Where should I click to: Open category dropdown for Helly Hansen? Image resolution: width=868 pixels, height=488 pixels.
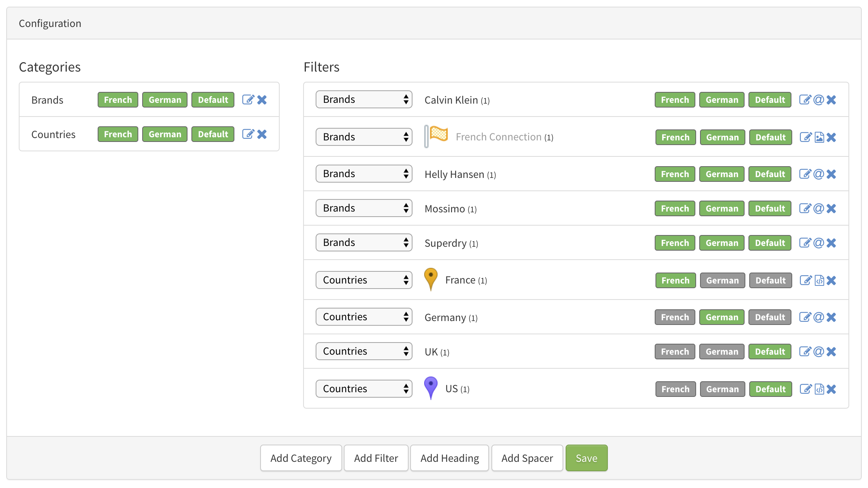tap(364, 174)
